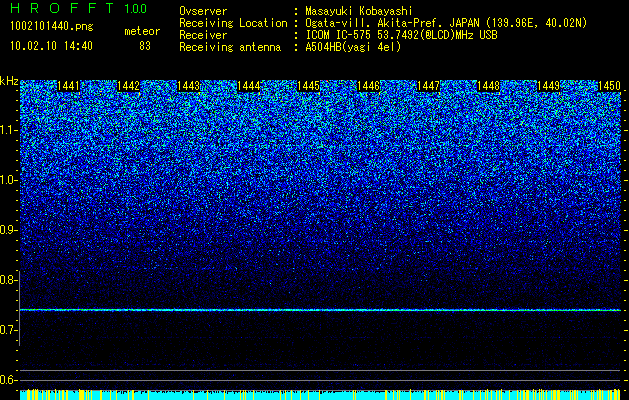This screenshot has width=629, height=400.
Task: Click the 1448 time marker
Action: click(x=489, y=86)
